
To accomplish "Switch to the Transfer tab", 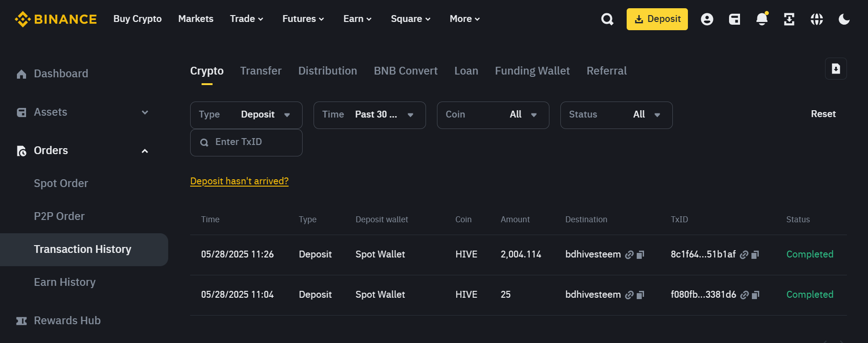I will click(x=261, y=71).
